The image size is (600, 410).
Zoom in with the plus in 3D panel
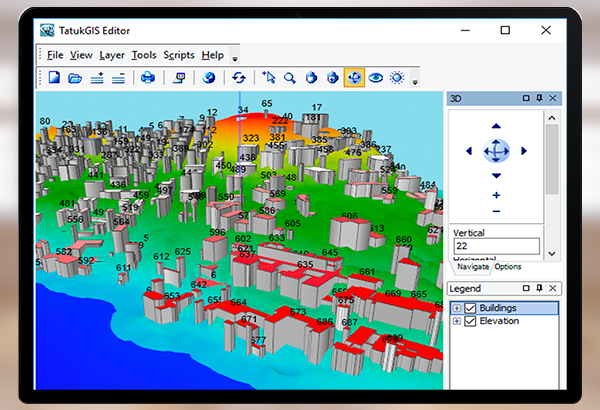[x=496, y=195]
